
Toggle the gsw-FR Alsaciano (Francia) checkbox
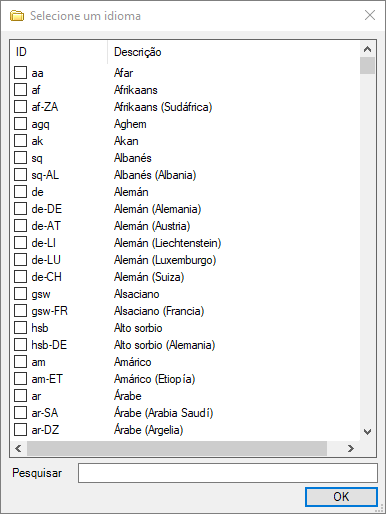(x=20, y=311)
